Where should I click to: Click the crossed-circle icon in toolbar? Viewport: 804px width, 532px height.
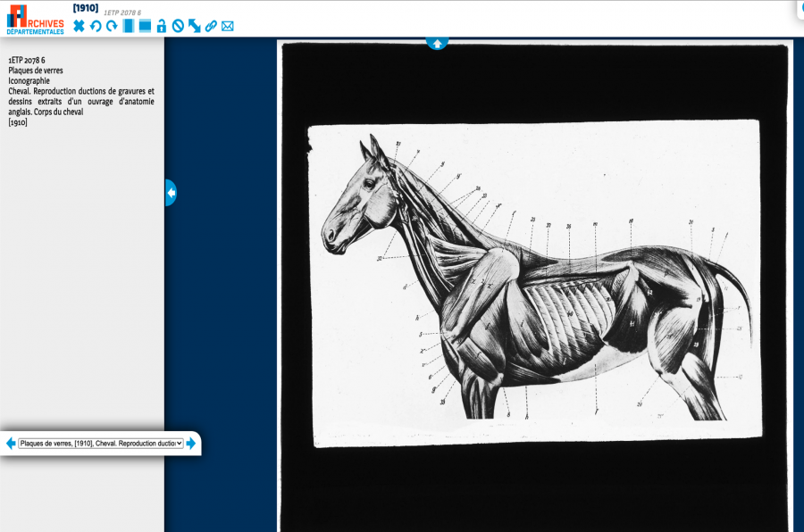point(178,26)
